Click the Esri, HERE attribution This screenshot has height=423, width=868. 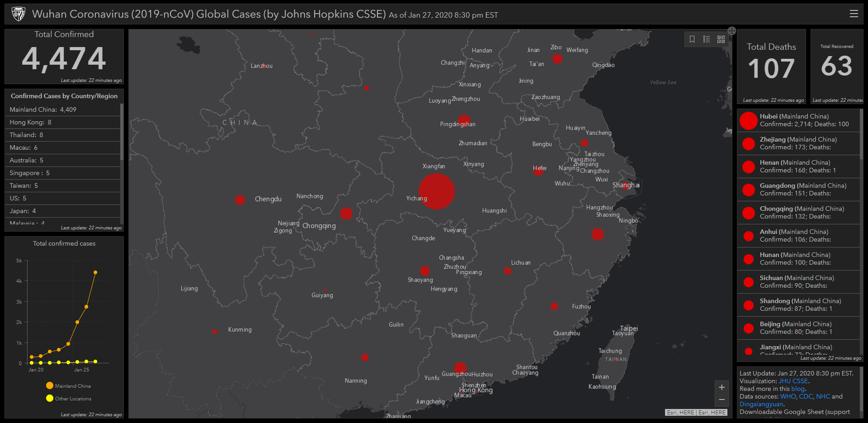(696, 412)
